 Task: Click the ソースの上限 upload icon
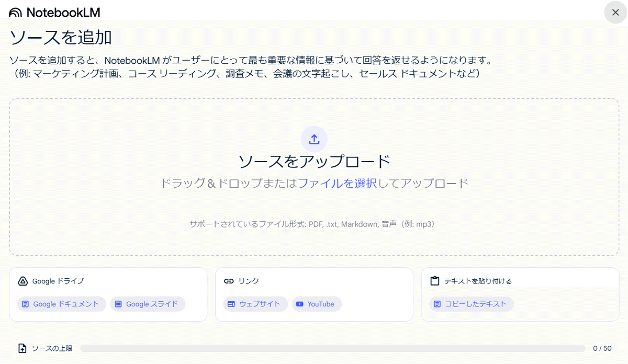tap(23, 348)
